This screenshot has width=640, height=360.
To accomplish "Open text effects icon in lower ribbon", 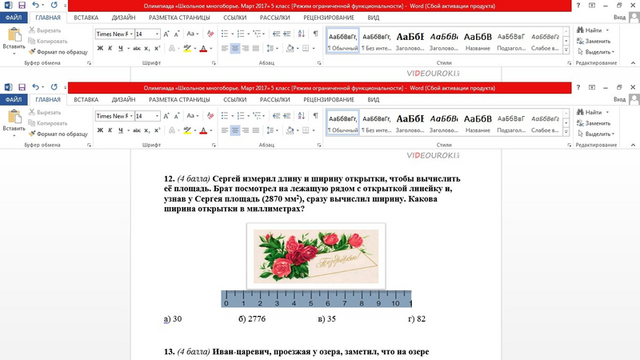I will (x=172, y=130).
